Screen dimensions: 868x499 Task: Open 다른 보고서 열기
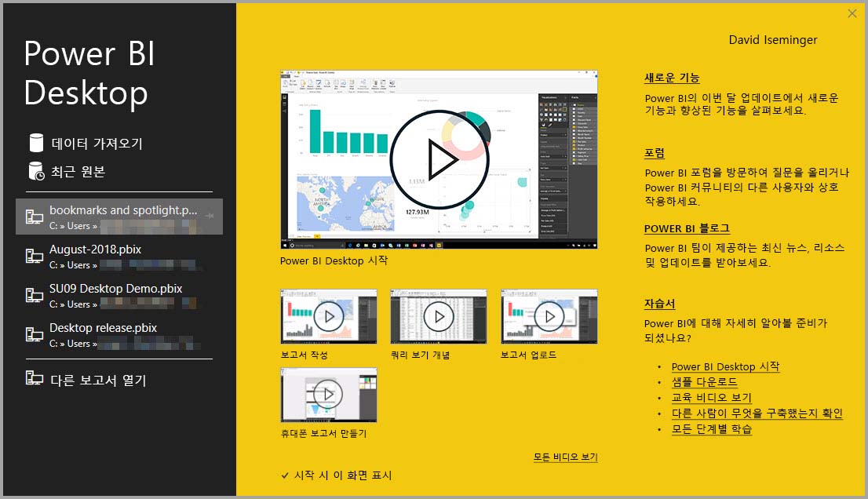coord(98,380)
